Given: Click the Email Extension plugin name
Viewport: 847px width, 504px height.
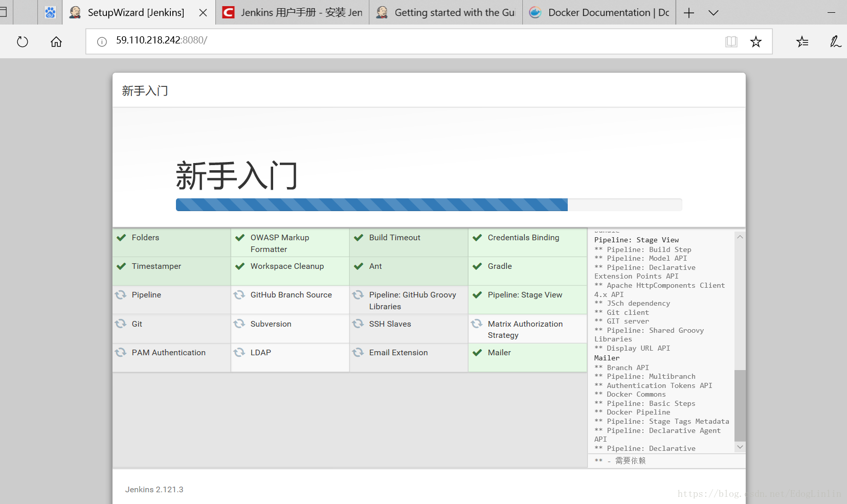Looking at the screenshot, I should 398,353.
